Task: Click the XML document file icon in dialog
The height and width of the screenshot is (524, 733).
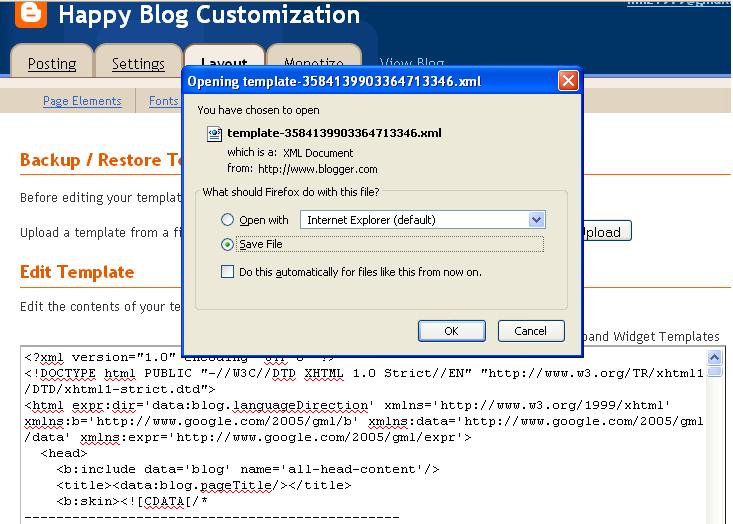Action: coord(214,134)
